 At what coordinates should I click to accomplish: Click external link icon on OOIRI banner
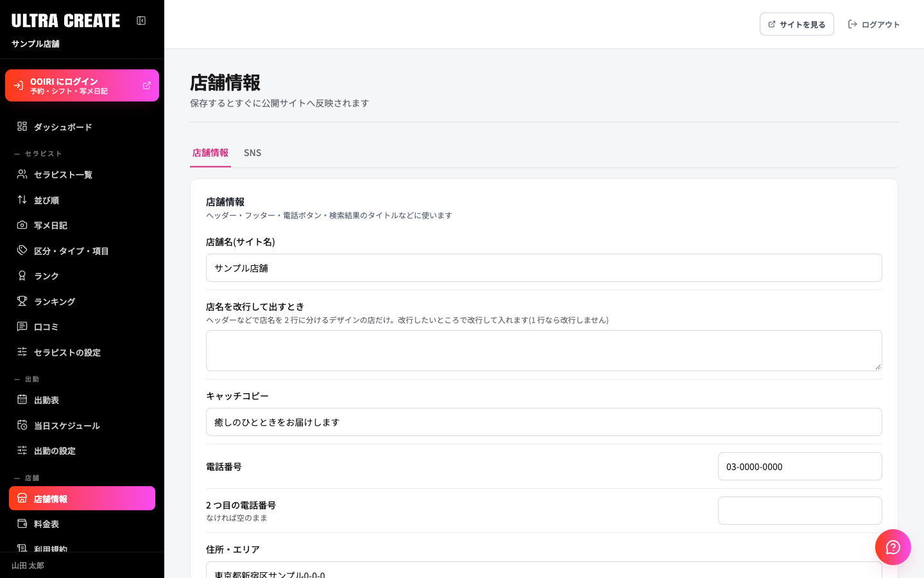pos(147,85)
